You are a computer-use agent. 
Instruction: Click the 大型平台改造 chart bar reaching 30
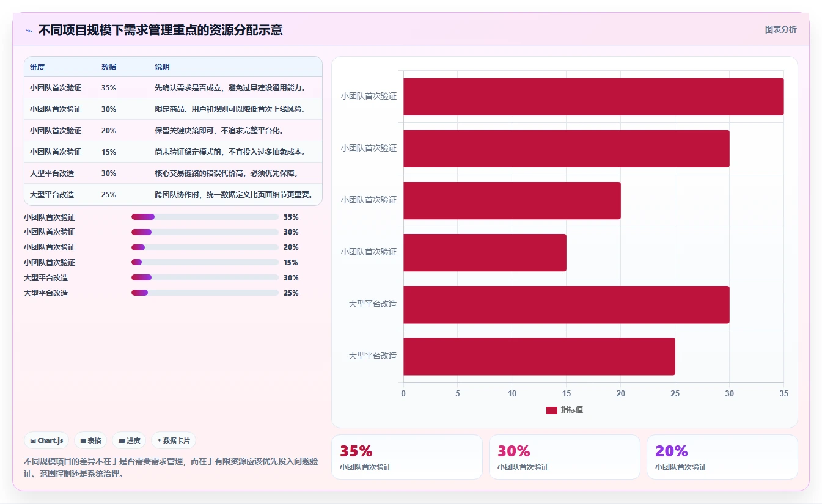coord(567,304)
